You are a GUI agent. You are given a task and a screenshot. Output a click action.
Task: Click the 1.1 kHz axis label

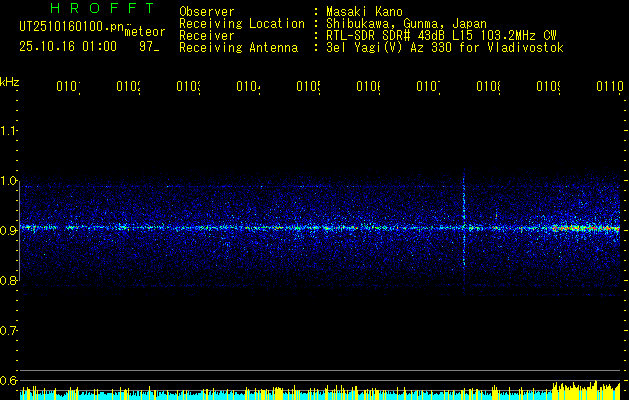[x=8, y=130]
